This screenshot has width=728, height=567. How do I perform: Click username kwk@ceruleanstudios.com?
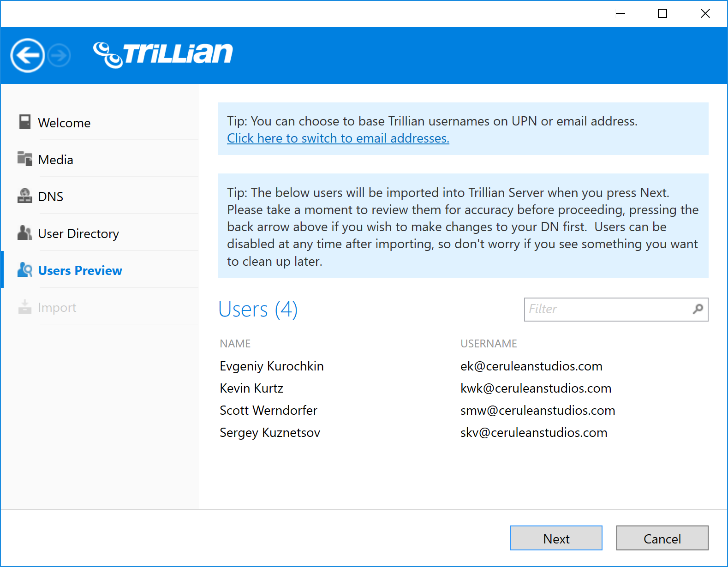pos(536,388)
